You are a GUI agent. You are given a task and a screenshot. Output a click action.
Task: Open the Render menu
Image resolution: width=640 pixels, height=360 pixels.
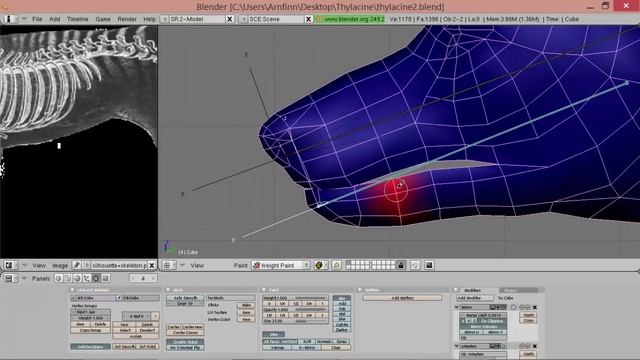(127, 19)
